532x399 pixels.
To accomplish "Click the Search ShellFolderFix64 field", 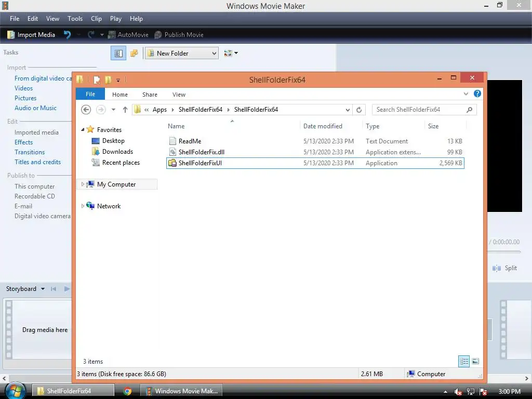I will [x=424, y=110].
